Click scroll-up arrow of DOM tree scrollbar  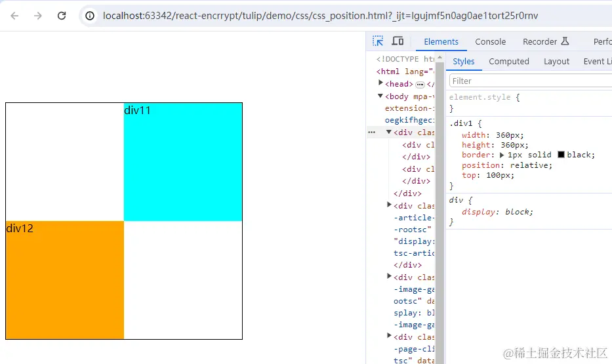pos(440,57)
